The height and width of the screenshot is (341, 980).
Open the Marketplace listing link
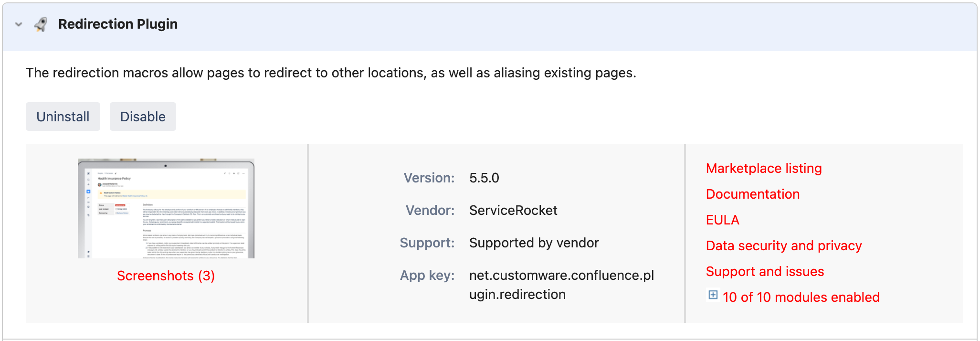[x=764, y=169]
